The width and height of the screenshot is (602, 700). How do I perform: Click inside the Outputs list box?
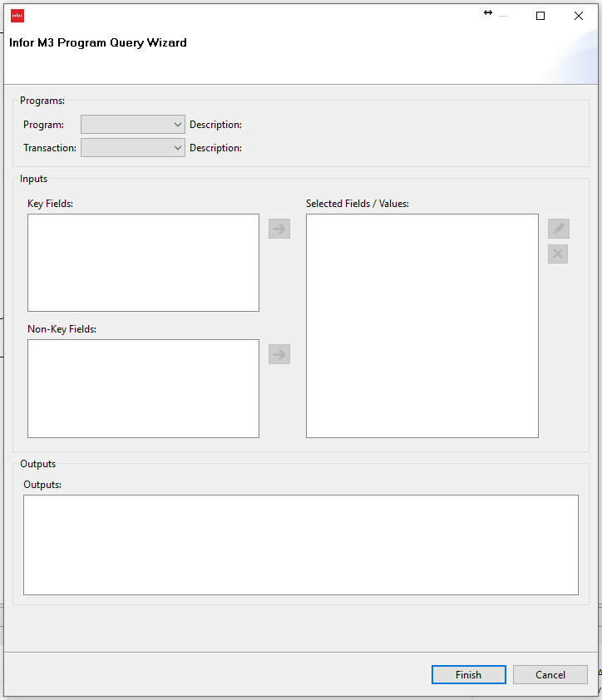(301, 545)
